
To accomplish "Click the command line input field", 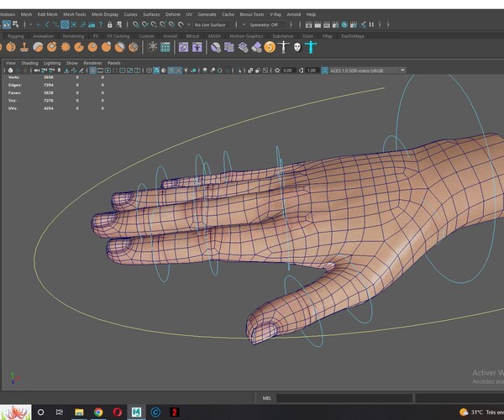I will pyautogui.click(x=344, y=398).
